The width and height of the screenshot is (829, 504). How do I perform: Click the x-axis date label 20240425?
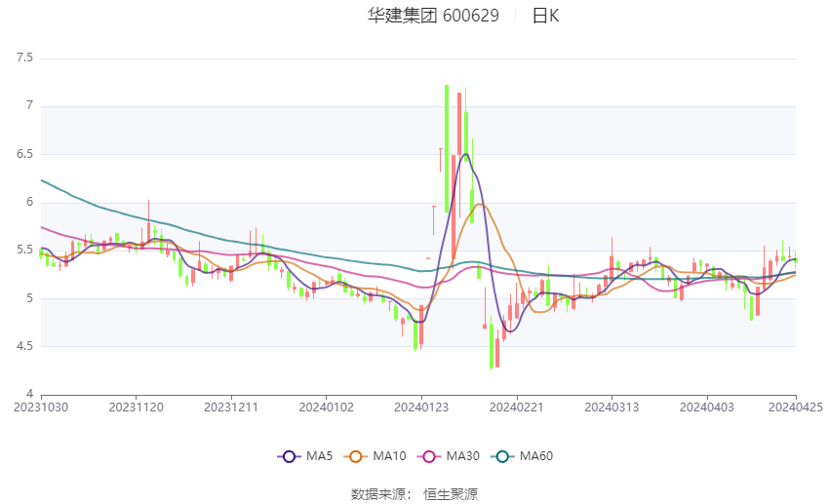click(x=796, y=407)
